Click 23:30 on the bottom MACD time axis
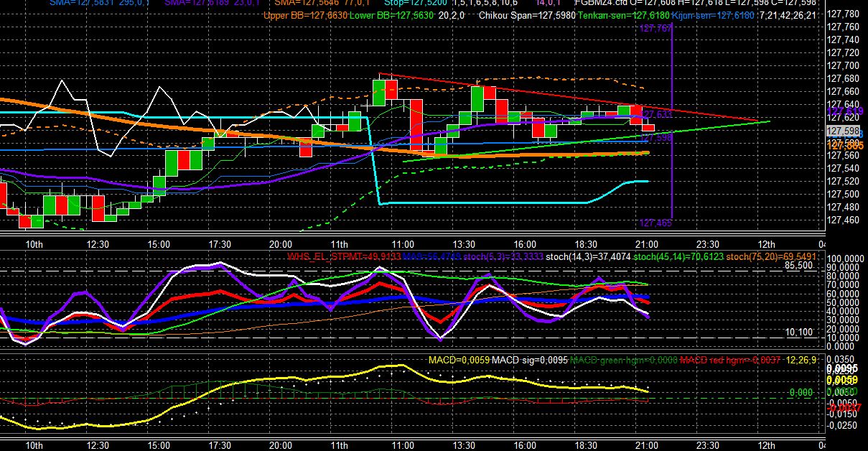868x451 pixels. [x=709, y=445]
